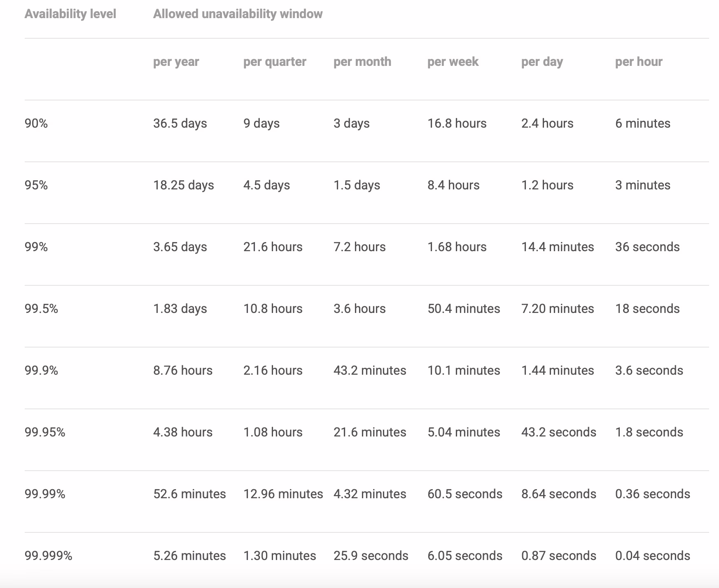Click the 'per quarter' column header
The height and width of the screenshot is (588, 719).
(x=275, y=62)
